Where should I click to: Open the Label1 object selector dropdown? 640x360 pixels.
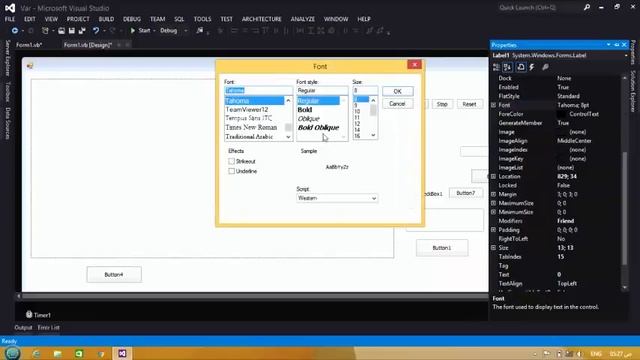626,56
